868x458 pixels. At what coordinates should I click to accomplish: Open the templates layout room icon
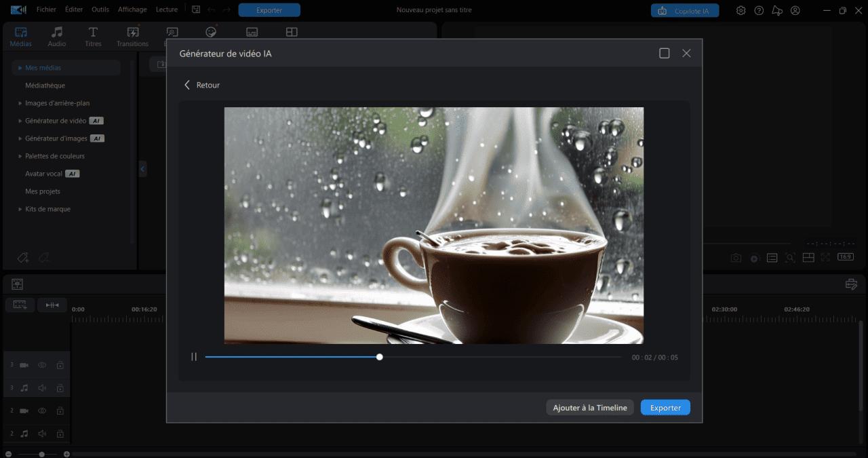(292, 32)
